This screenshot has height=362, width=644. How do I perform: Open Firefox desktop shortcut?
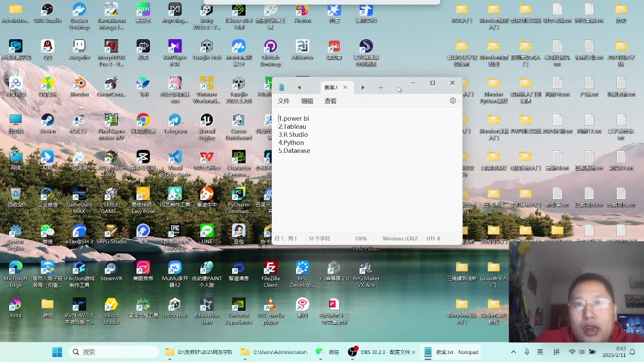point(302,14)
